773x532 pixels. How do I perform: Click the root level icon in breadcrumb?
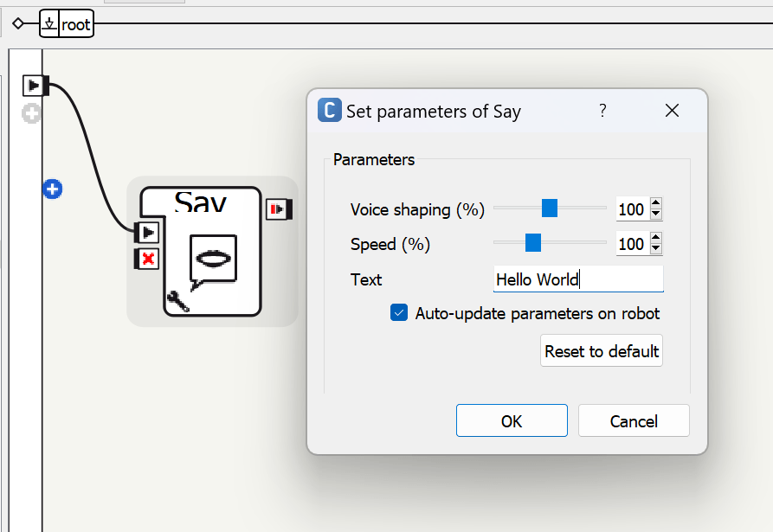click(49, 24)
